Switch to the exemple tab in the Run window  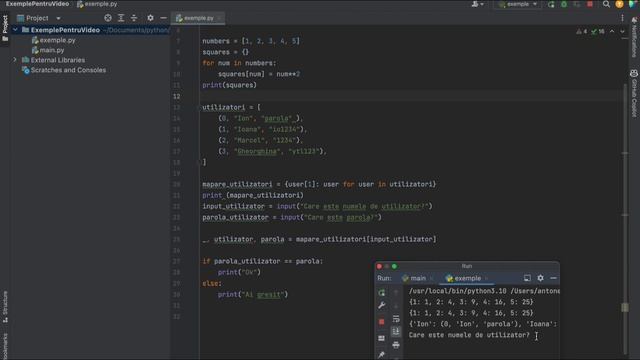click(x=464, y=278)
